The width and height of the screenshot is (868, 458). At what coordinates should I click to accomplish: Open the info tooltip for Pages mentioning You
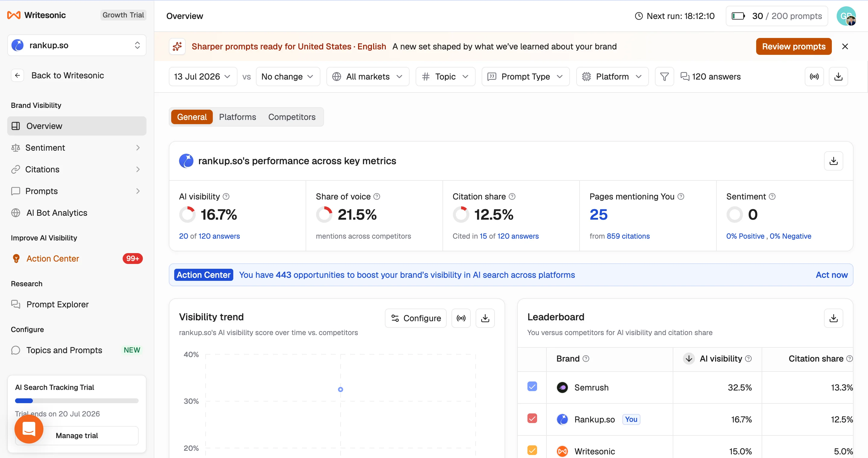click(681, 196)
